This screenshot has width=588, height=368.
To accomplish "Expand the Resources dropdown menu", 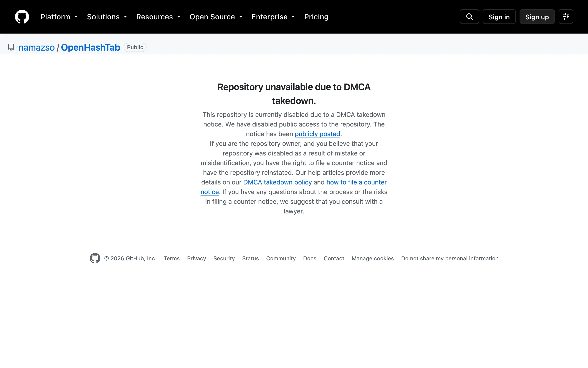I will pyautogui.click(x=158, y=17).
